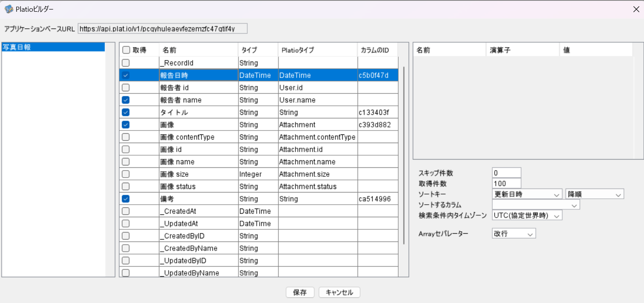The width and height of the screenshot is (644, 303).
Task: Open the 検索条件内タイムゾーン UTC dropdown
Action: click(x=527, y=216)
